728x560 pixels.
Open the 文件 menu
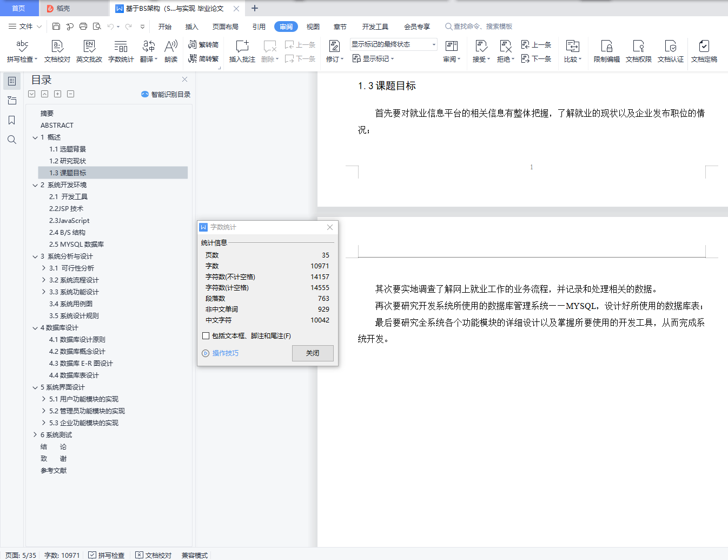25,26
